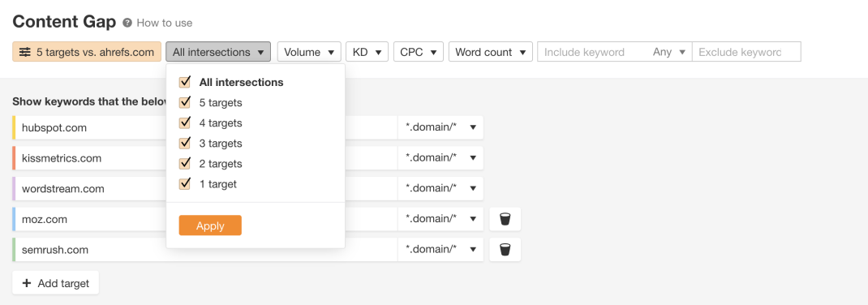Click the wordstream.com target field
The height and width of the screenshot is (305, 868).
pos(206,189)
